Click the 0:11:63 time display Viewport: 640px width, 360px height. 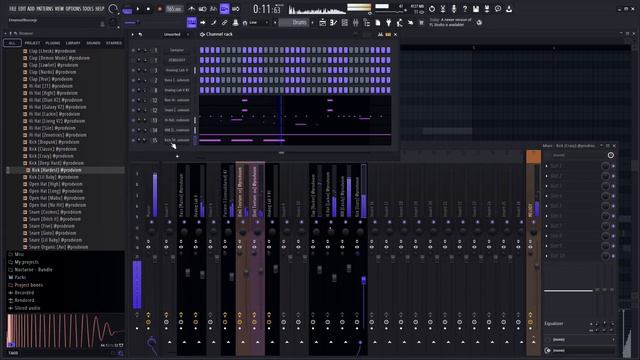(267, 9)
